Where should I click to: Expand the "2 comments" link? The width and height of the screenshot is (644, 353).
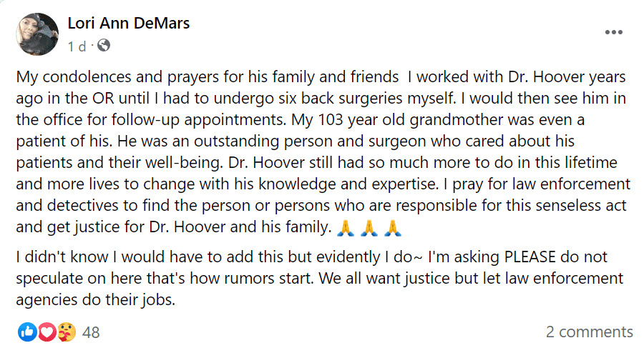(589, 332)
